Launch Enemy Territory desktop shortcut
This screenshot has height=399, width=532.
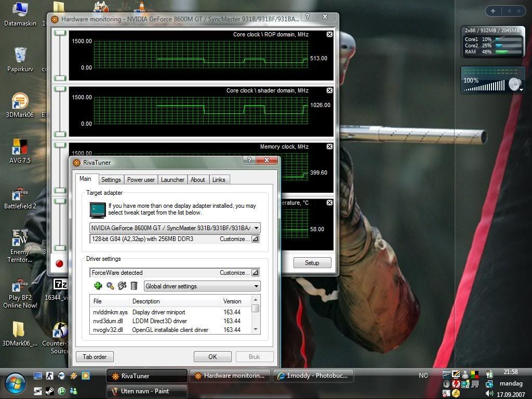pyautogui.click(x=20, y=246)
